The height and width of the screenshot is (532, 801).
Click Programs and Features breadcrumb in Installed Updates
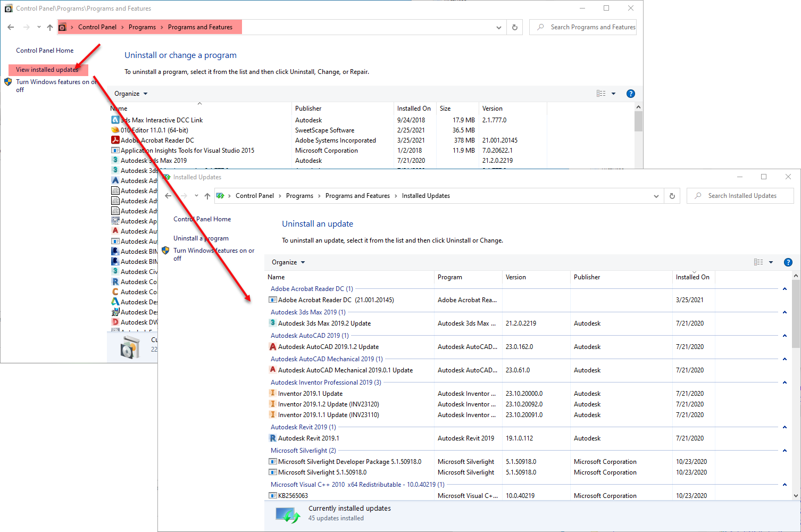tap(357, 196)
